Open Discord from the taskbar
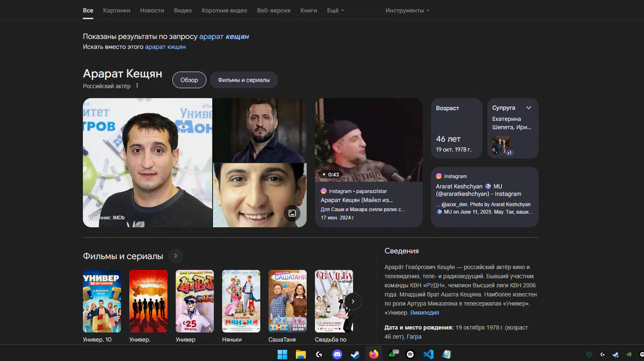 337,354
